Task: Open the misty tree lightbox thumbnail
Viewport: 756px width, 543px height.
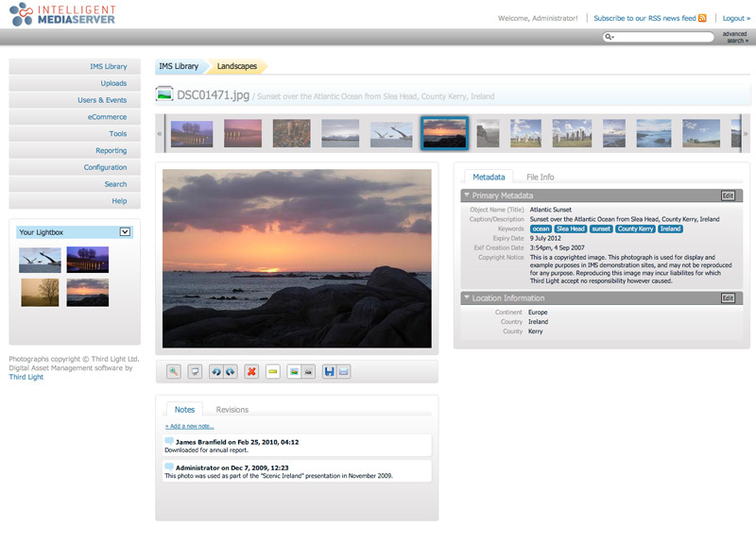Action: [x=40, y=293]
